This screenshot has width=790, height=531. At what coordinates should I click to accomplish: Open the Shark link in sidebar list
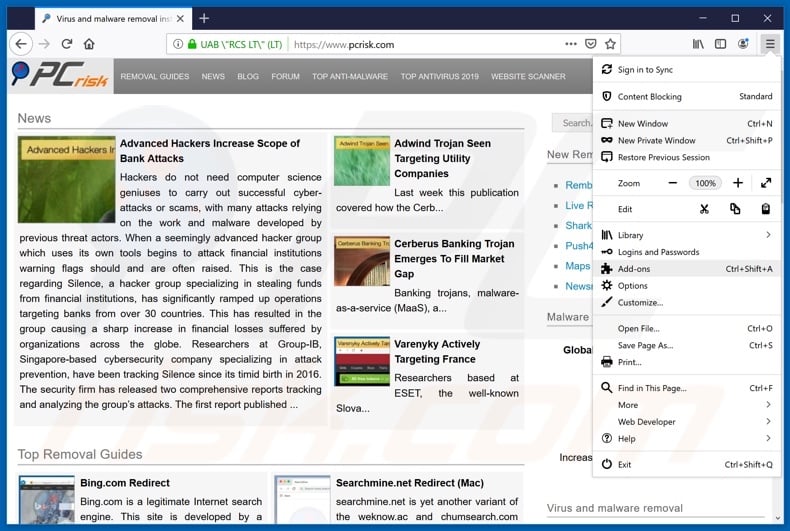578,225
